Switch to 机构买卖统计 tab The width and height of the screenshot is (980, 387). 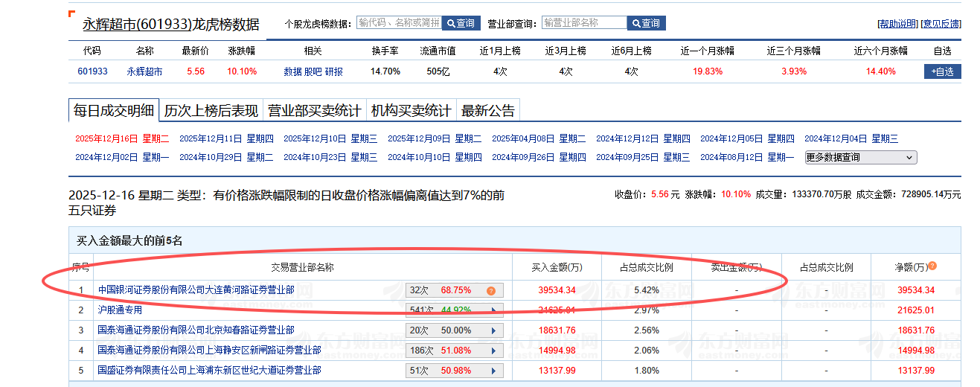click(x=411, y=111)
